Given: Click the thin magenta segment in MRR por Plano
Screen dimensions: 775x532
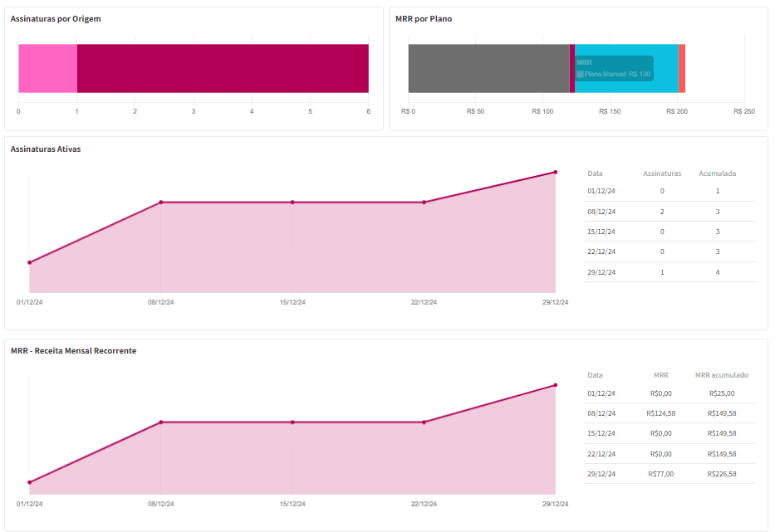Looking at the screenshot, I should coord(571,68).
